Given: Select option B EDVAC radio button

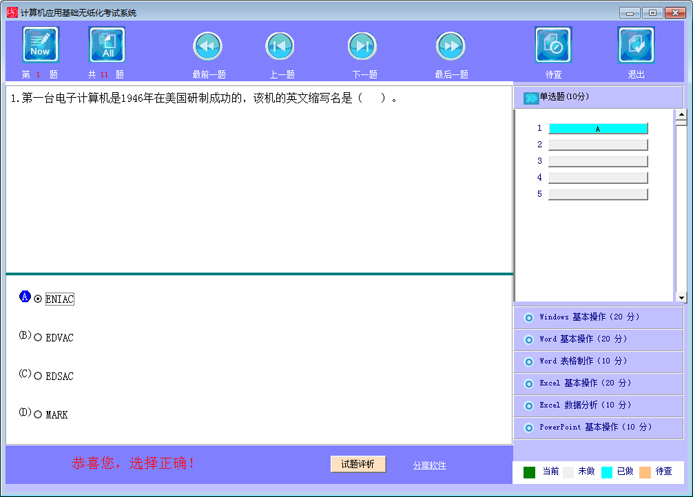Looking at the screenshot, I should click(38, 338).
